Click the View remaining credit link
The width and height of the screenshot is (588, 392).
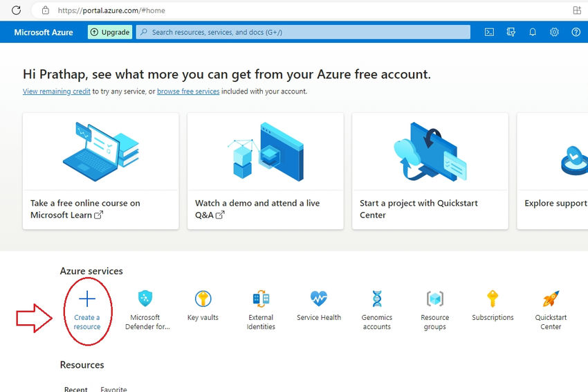(57, 91)
